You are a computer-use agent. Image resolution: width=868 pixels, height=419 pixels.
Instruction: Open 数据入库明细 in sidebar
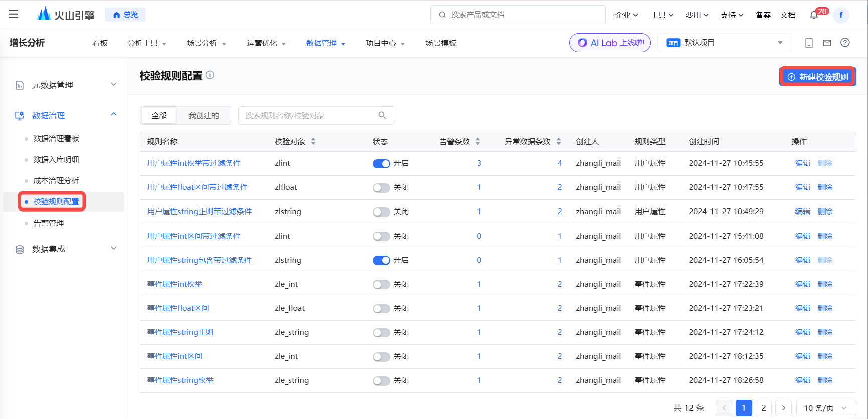click(56, 160)
